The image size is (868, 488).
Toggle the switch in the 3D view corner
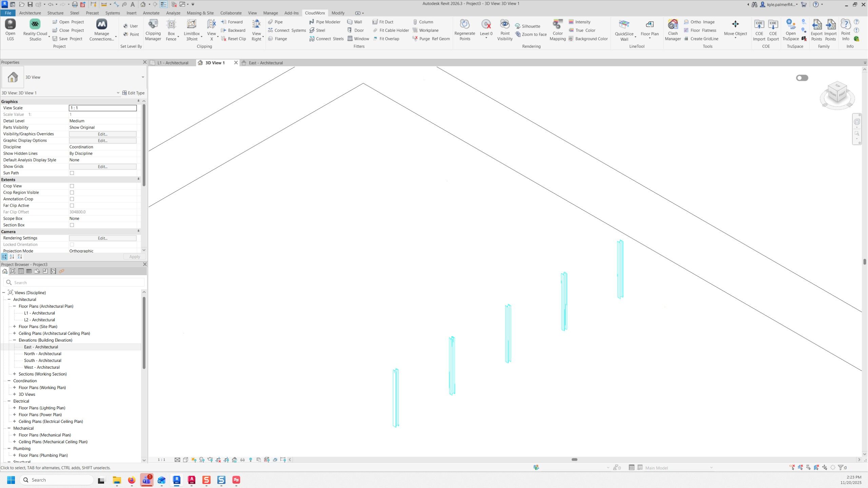pyautogui.click(x=802, y=78)
